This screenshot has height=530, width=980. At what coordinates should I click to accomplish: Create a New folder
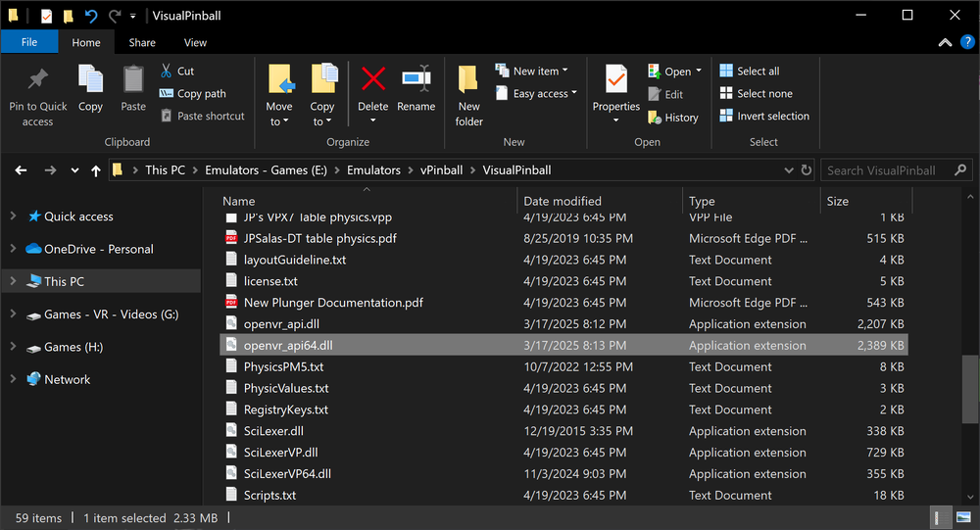468,95
